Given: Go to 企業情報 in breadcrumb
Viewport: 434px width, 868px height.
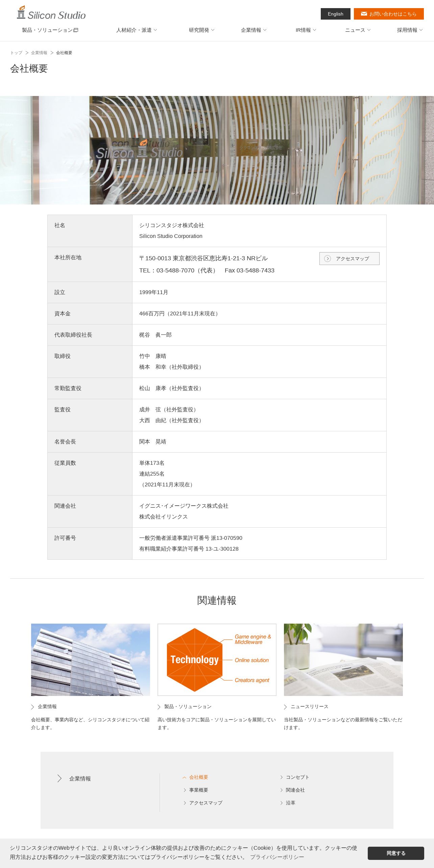Looking at the screenshot, I should coord(39,53).
